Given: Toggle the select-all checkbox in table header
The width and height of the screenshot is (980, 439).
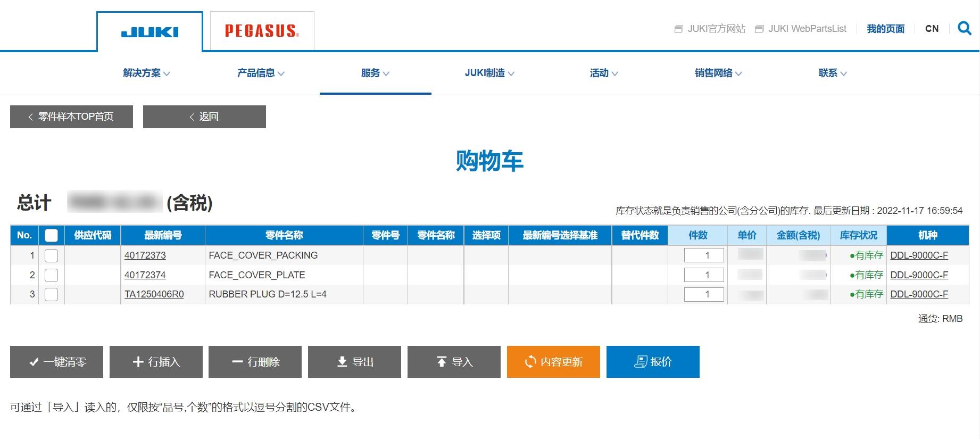Looking at the screenshot, I should pyautogui.click(x=52, y=235).
